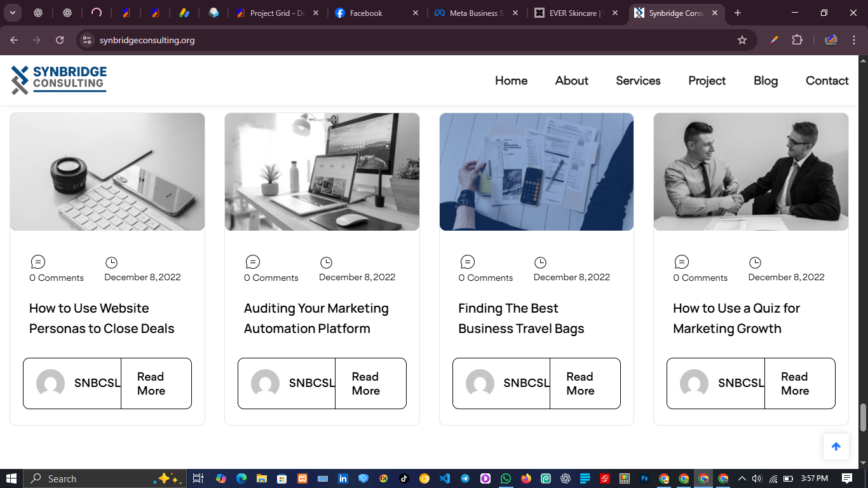
Task: Select the SNBCSL author avatar icon
Action: pyautogui.click(x=50, y=383)
